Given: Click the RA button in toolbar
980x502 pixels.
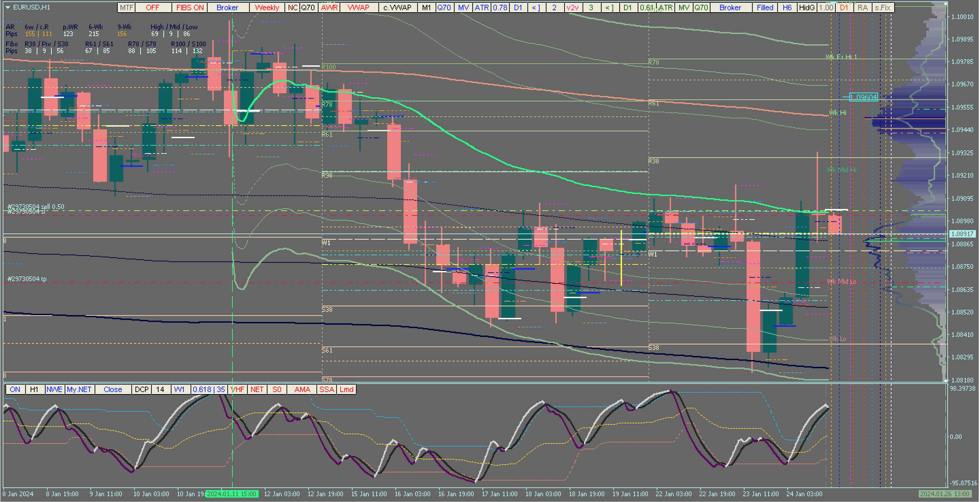Looking at the screenshot, I should click(863, 7).
